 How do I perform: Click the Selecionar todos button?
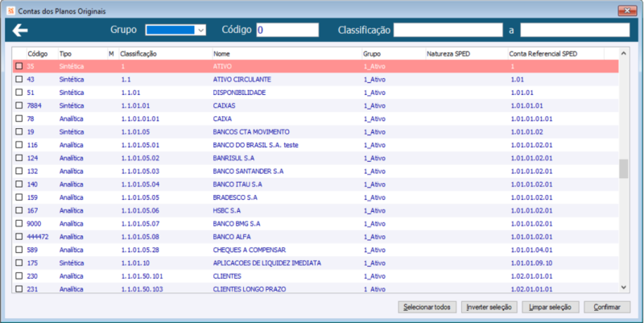click(427, 307)
